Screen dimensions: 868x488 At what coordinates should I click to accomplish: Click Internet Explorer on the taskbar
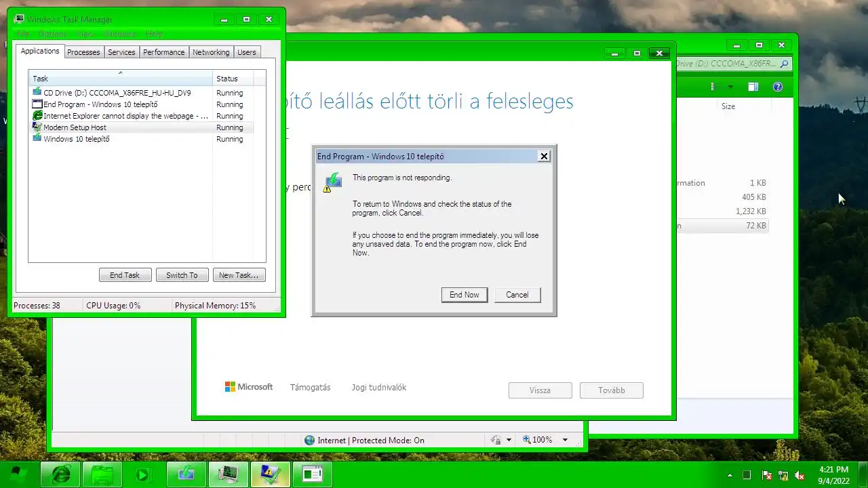60,474
